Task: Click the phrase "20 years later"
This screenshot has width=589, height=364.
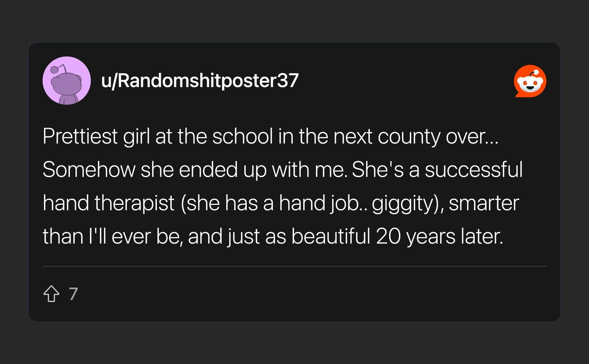Action: tap(439, 236)
